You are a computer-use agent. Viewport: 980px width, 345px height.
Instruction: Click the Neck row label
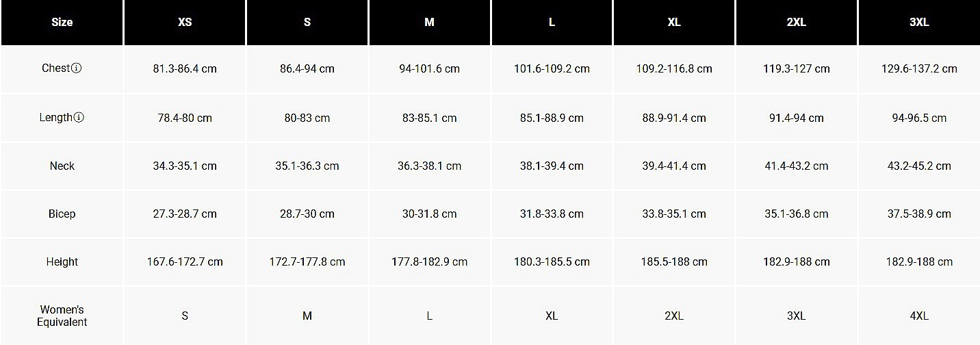click(x=62, y=166)
